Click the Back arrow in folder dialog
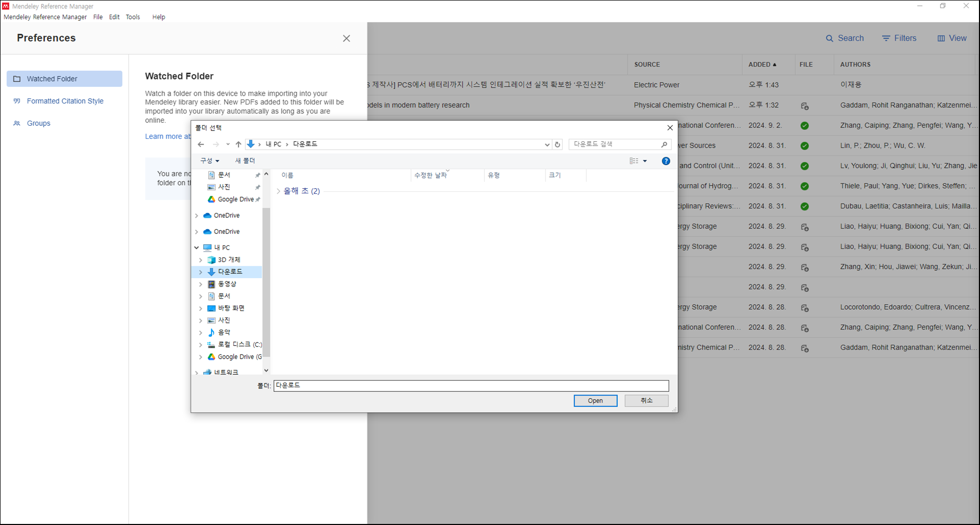Image resolution: width=980 pixels, height=525 pixels. (x=201, y=145)
